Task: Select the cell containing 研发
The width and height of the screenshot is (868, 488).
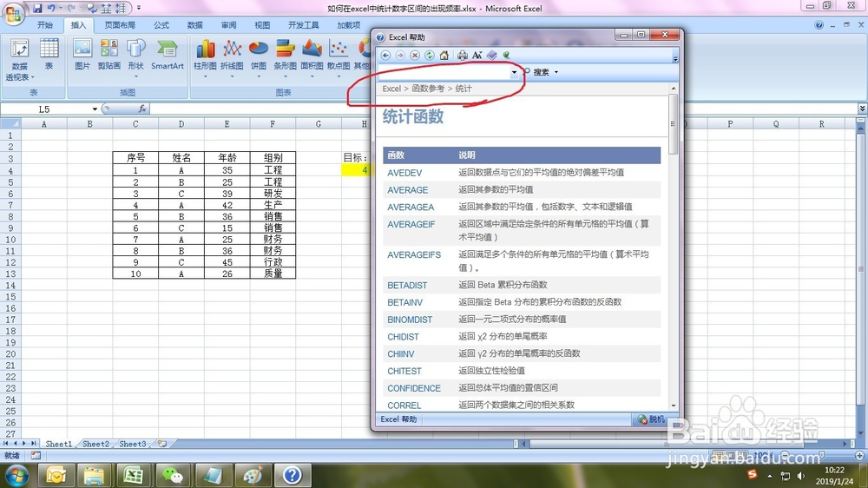Action: [x=273, y=194]
